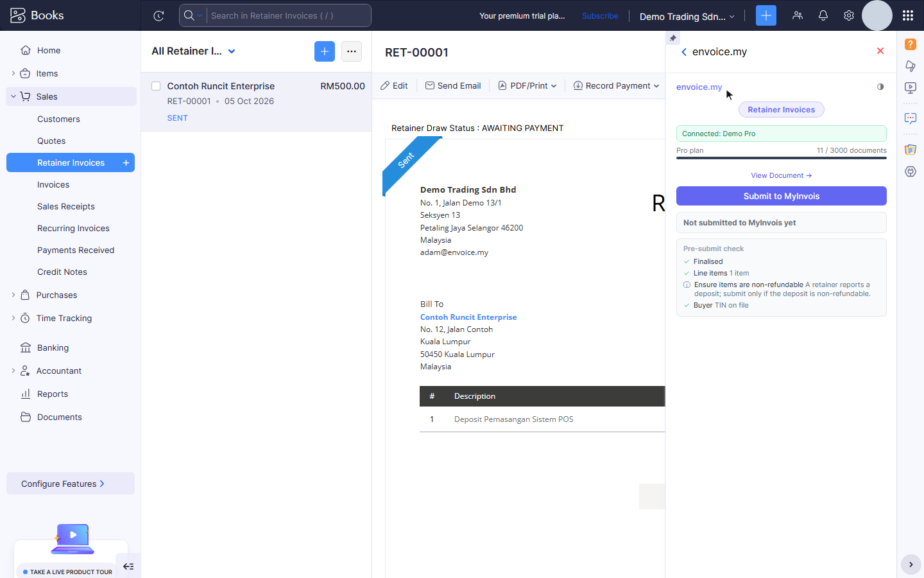Open Quotes in the sidebar
The image size is (924, 578).
coord(51,141)
